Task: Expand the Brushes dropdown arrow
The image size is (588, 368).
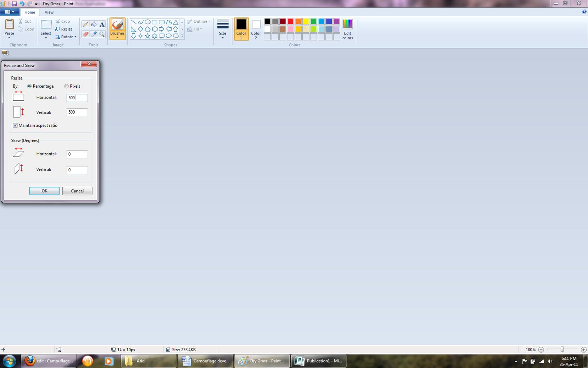Action: point(117,37)
